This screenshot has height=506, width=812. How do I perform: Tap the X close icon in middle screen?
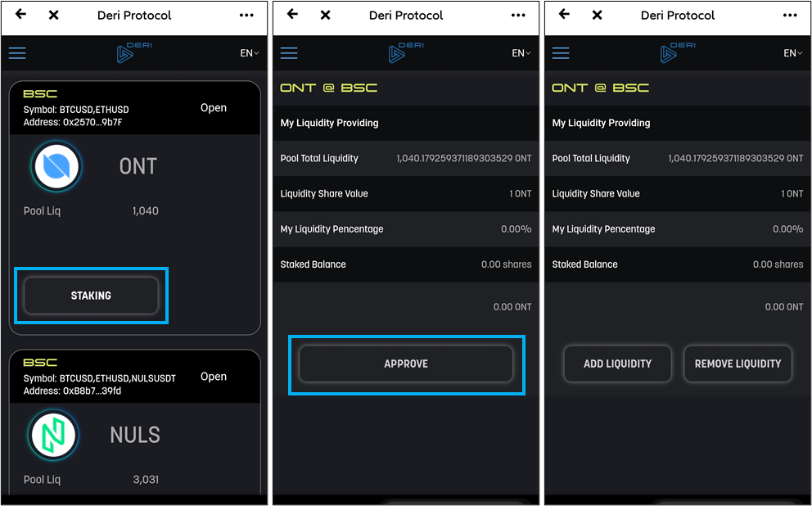pos(325,15)
